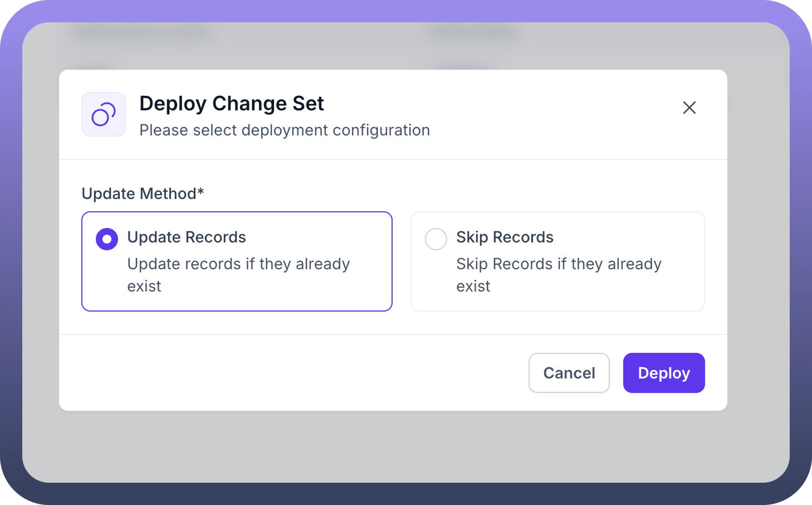
Task: Close the Deploy Change Set dialog
Action: pyautogui.click(x=689, y=108)
